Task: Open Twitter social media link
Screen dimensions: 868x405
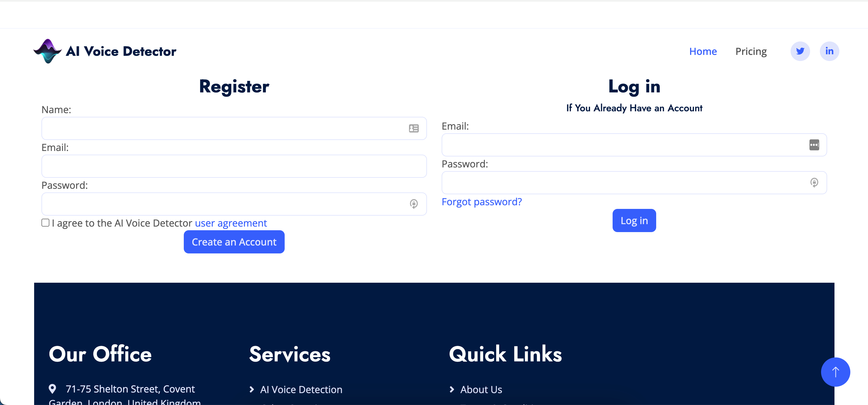Action: (800, 51)
